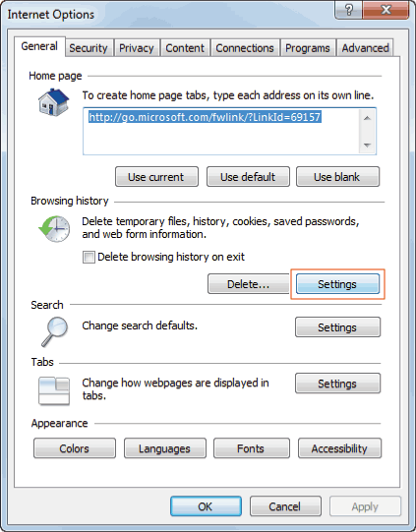416x532 pixels.
Task: Click the magnifying glass search icon
Action: click(55, 331)
